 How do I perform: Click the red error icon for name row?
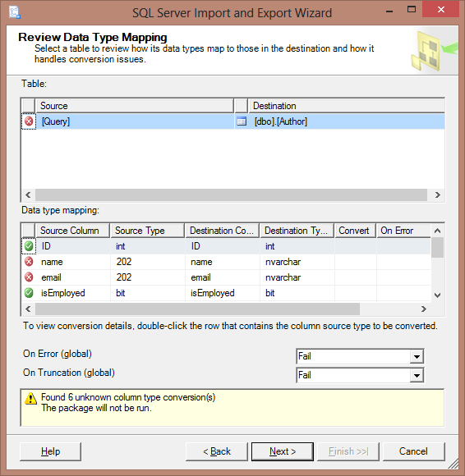pos(29,261)
